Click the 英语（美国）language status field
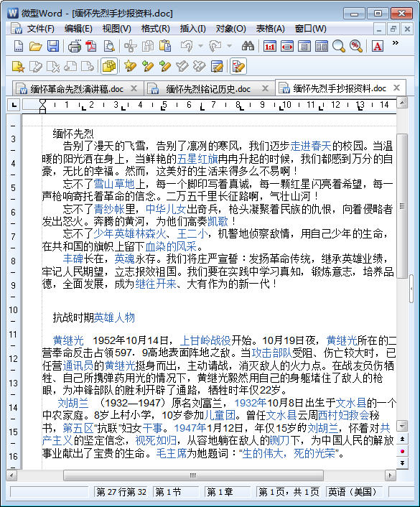The height and width of the screenshot is (507, 420). point(355,492)
